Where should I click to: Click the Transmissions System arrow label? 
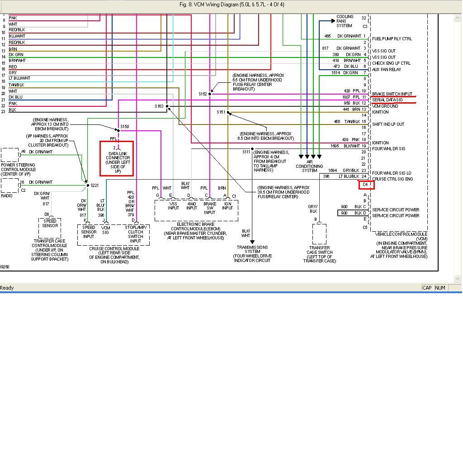click(x=252, y=254)
